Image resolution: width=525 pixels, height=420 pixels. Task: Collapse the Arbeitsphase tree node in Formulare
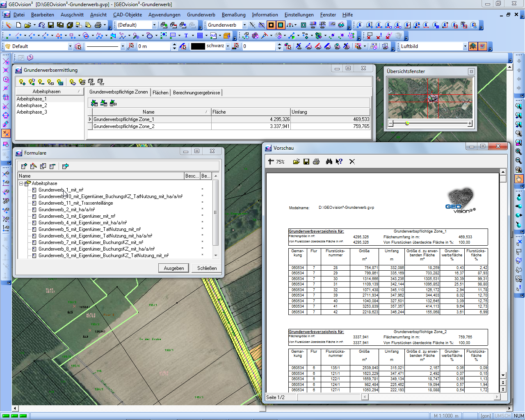point(21,183)
